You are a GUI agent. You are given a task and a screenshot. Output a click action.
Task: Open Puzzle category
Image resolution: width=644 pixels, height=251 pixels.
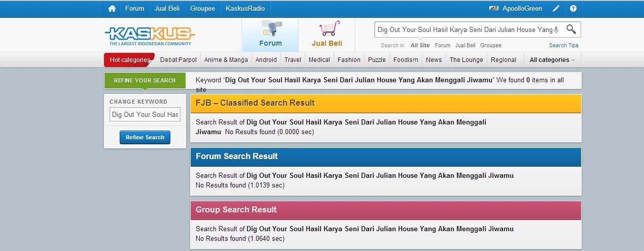tap(377, 60)
